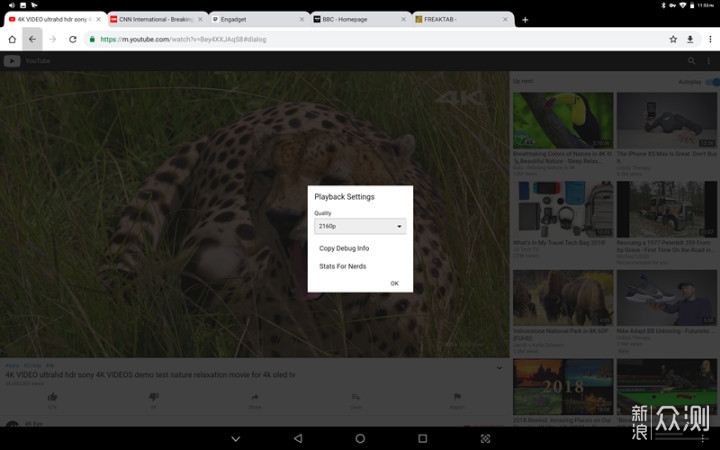
Task: Open What's In My Travel Tech Bag thumbnail
Action: click(563, 209)
